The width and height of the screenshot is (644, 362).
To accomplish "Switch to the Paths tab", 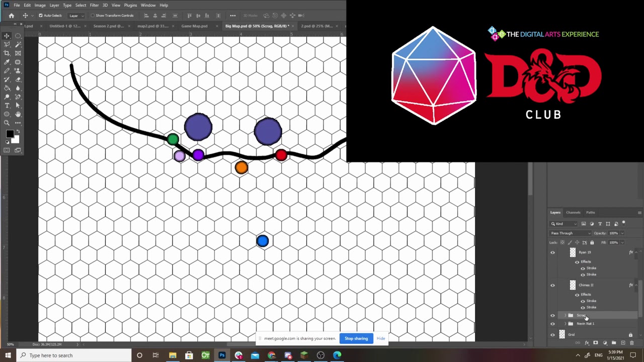I will tap(591, 213).
